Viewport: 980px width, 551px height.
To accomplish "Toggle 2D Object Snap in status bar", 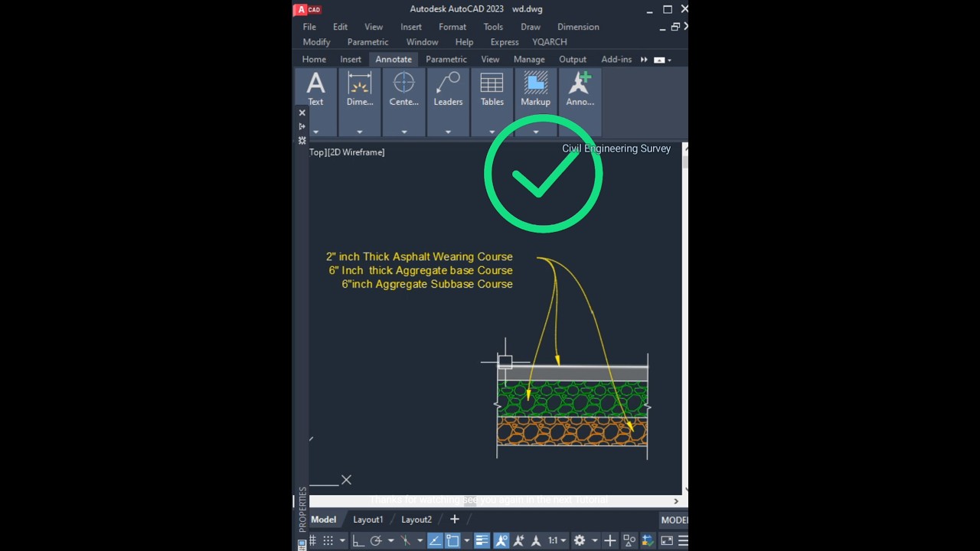I will point(452,540).
